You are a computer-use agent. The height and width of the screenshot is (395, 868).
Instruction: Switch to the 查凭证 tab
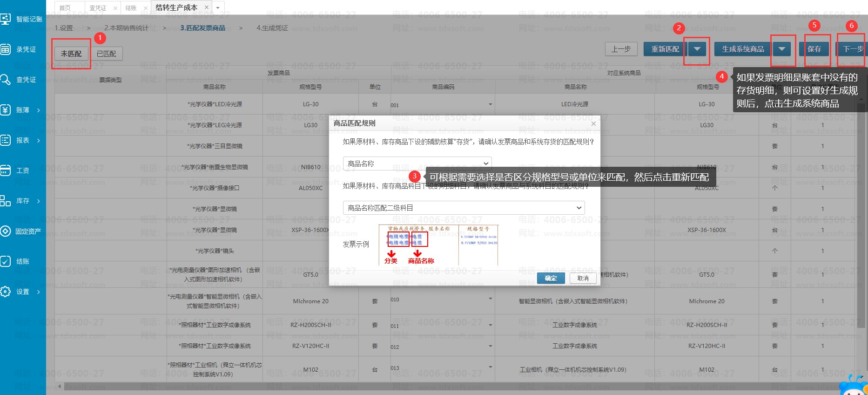[x=98, y=8]
